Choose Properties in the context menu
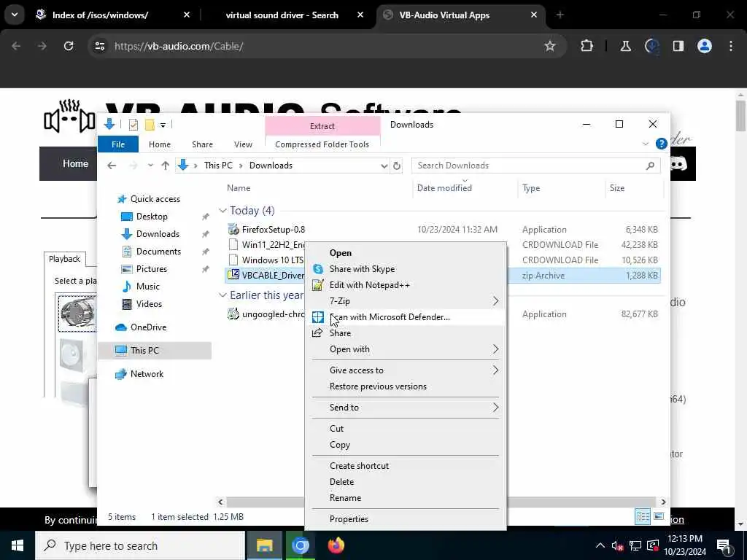The image size is (747, 560). 407,519
